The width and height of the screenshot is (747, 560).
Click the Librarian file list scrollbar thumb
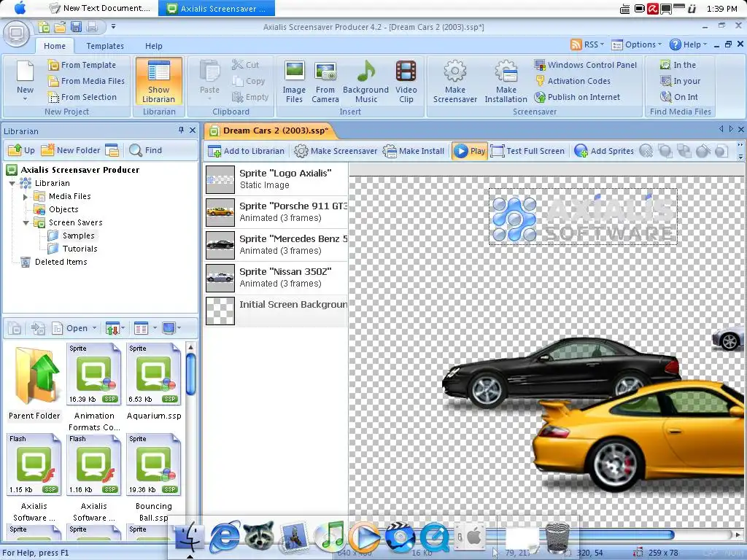(190, 374)
